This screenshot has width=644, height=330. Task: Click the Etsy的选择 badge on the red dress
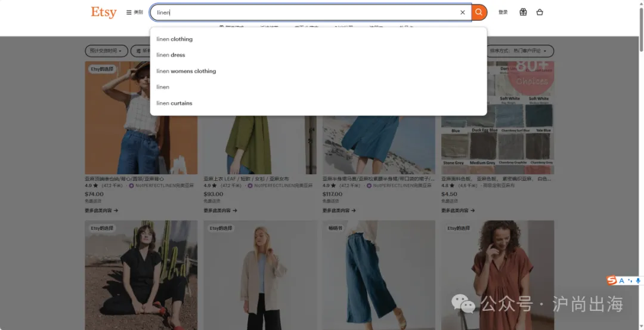459,228
